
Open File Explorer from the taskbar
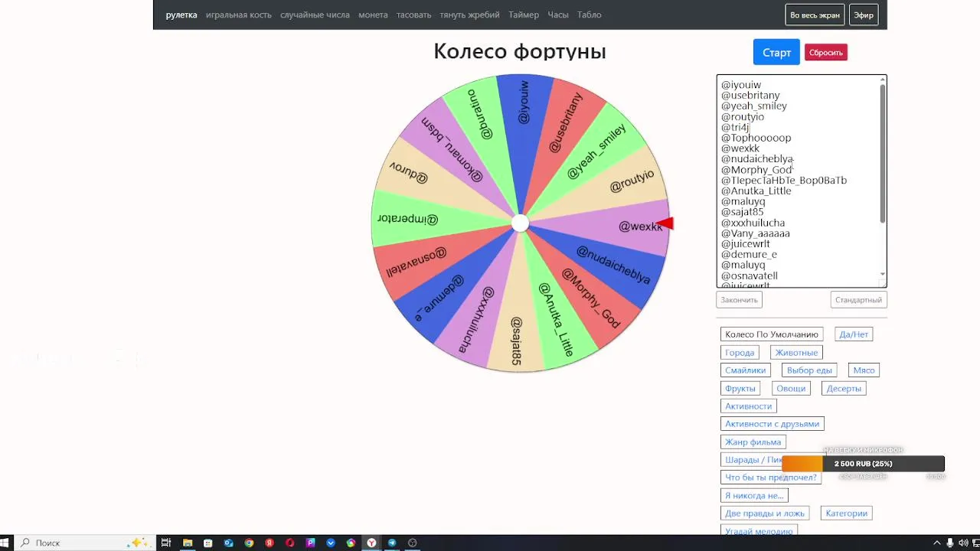pos(188,543)
